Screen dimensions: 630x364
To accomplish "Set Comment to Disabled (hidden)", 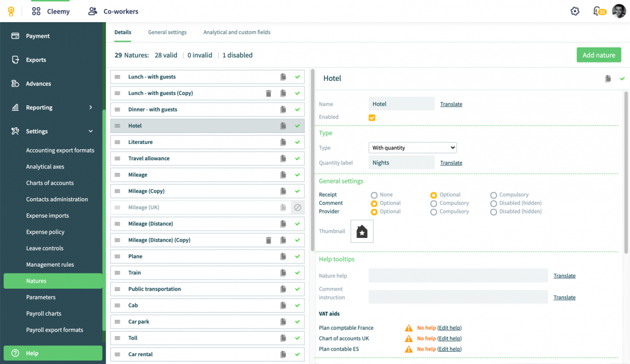I will (494, 204).
